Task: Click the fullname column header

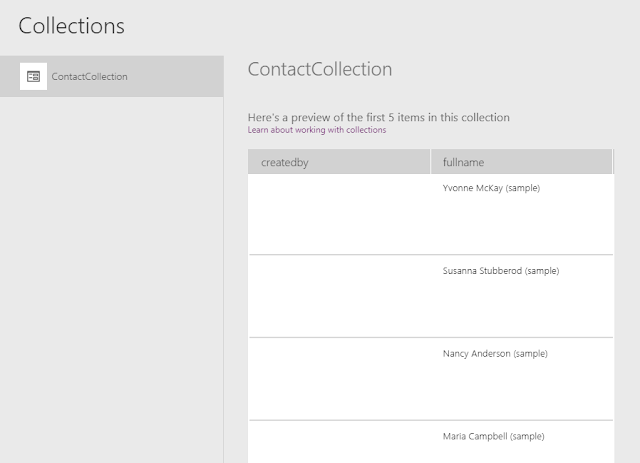Action: click(x=521, y=162)
